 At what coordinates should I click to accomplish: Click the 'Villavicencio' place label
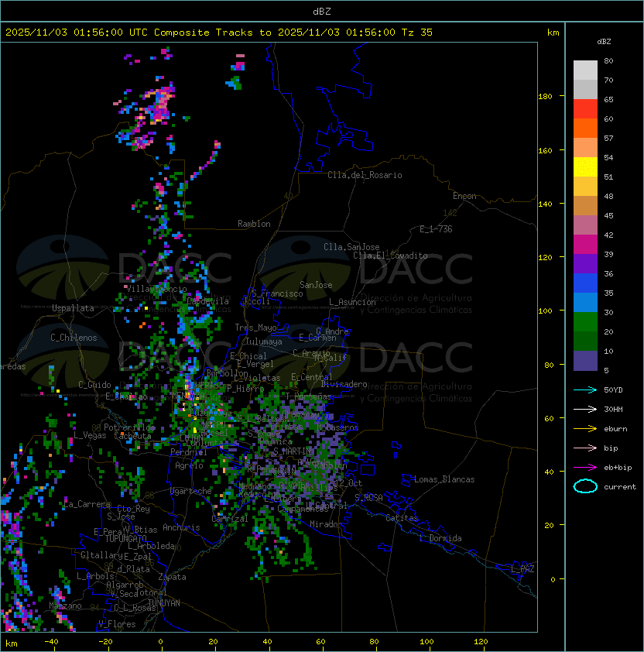[156, 289]
